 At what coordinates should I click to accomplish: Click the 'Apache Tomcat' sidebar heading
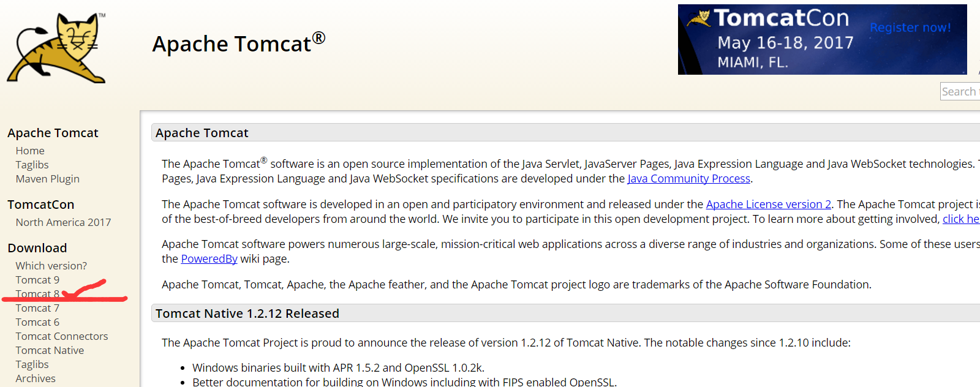coord(53,133)
